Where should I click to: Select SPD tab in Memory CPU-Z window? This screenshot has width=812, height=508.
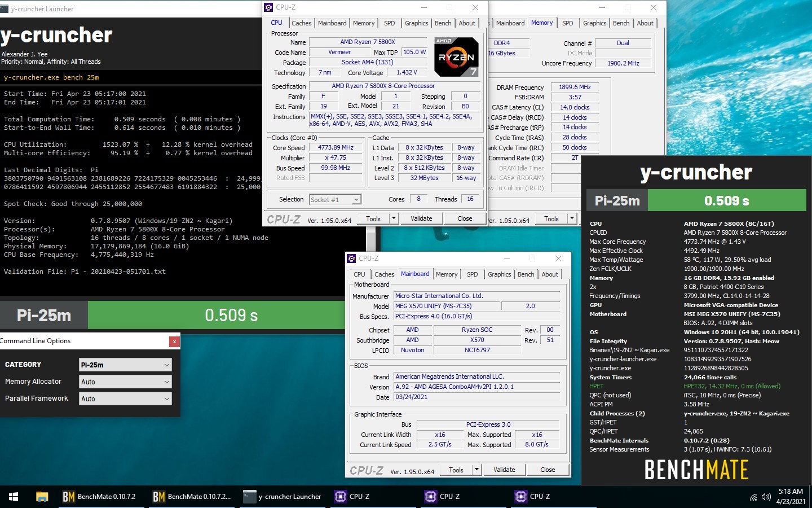(567, 23)
